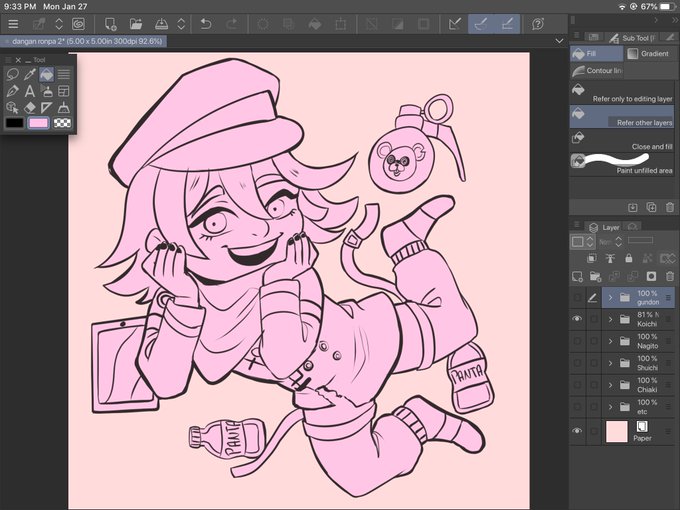
Task: Create a new canvas document
Action: (x=111, y=24)
